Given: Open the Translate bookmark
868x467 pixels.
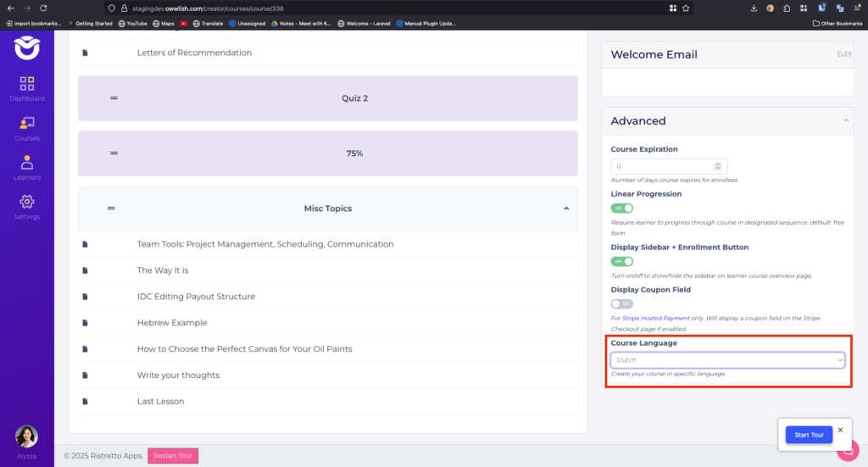Looking at the screenshot, I should [207, 24].
